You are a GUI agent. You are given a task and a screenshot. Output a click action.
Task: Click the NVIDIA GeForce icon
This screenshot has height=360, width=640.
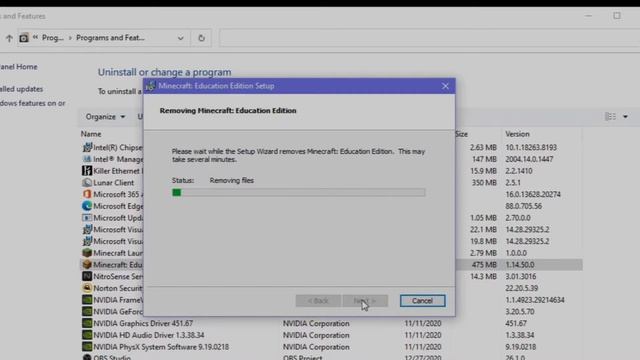87,311
